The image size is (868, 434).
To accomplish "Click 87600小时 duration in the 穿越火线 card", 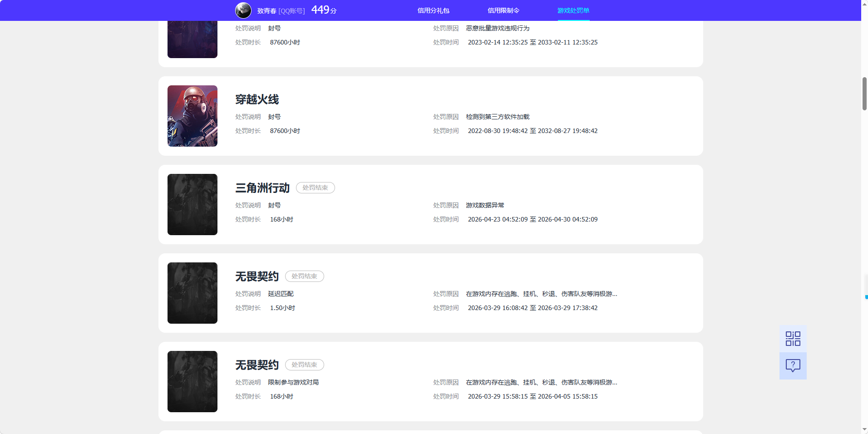I will 285,131.
